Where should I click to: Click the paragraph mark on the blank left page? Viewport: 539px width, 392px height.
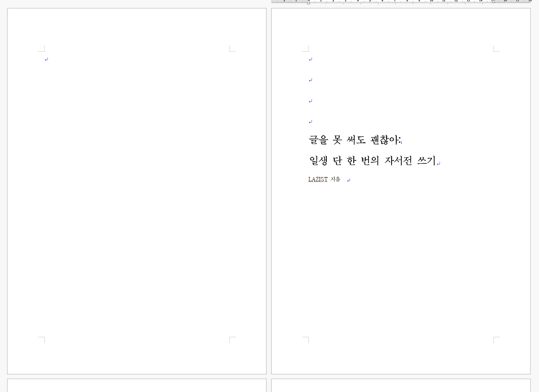pos(46,59)
